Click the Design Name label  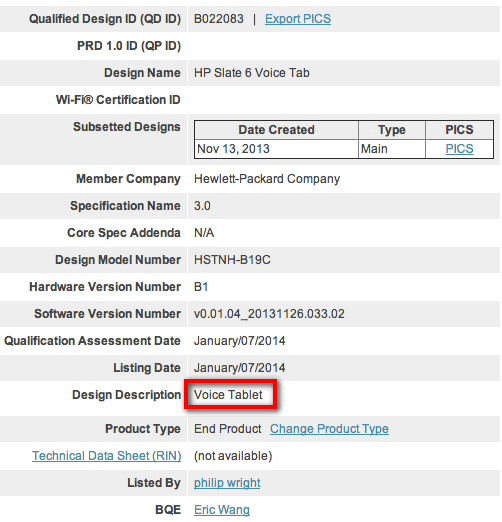coord(142,73)
